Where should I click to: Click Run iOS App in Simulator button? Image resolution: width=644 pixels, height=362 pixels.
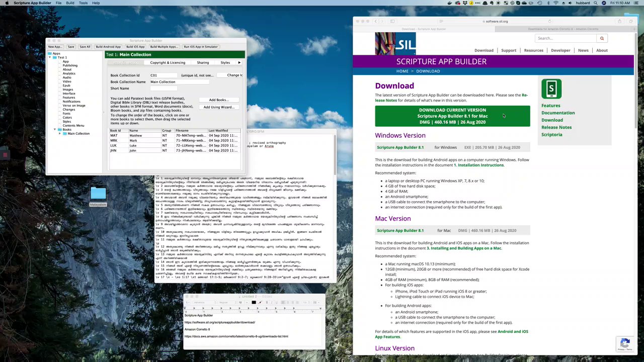point(201,47)
